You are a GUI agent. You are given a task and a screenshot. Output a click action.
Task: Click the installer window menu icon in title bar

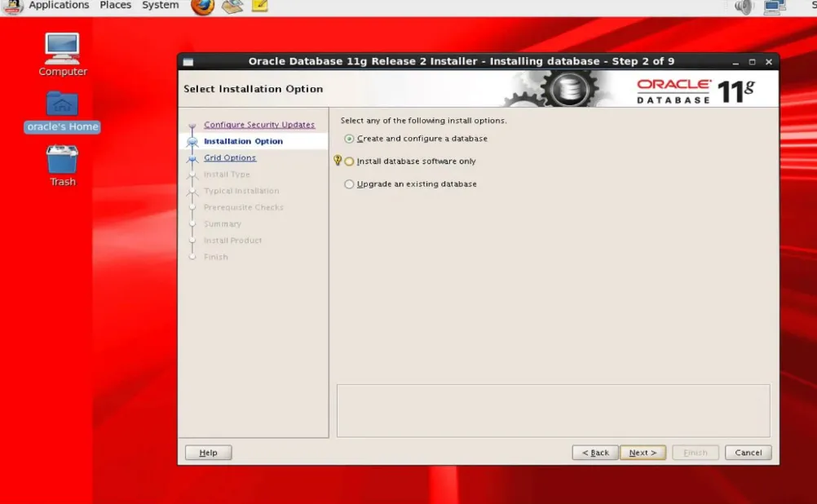(x=188, y=62)
